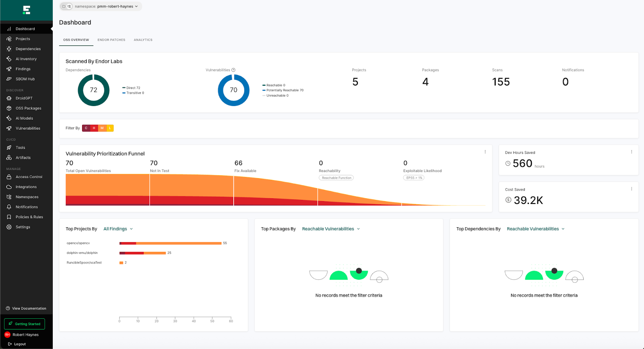Click the Robert Haynes user name
The height and width of the screenshot is (349, 644).
[x=25, y=335]
